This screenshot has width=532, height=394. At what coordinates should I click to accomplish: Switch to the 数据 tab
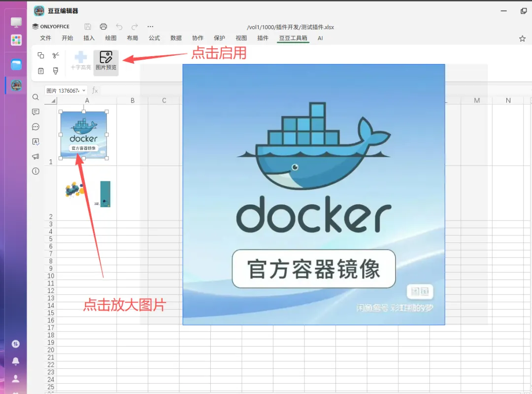pos(176,38)
